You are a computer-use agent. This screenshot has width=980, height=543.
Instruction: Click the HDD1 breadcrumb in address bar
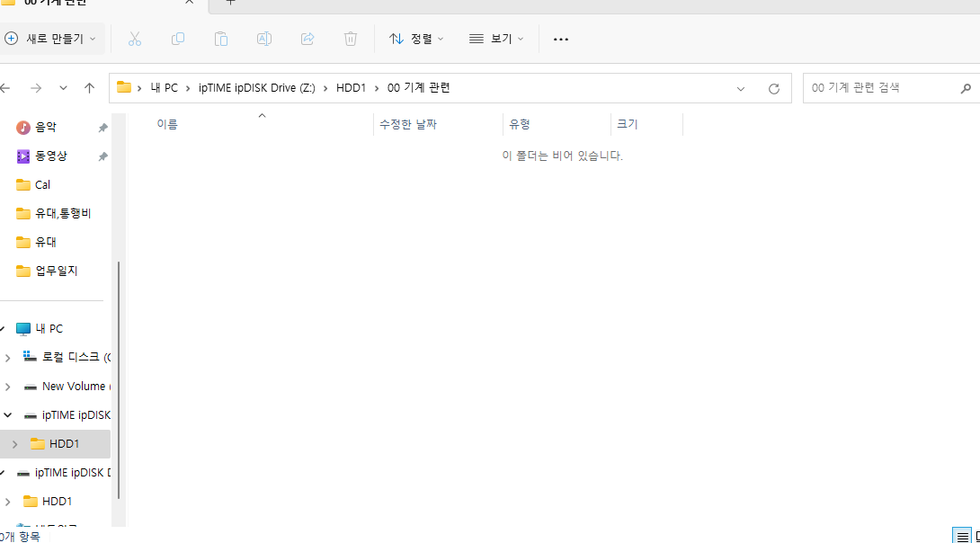coord(351,88)
